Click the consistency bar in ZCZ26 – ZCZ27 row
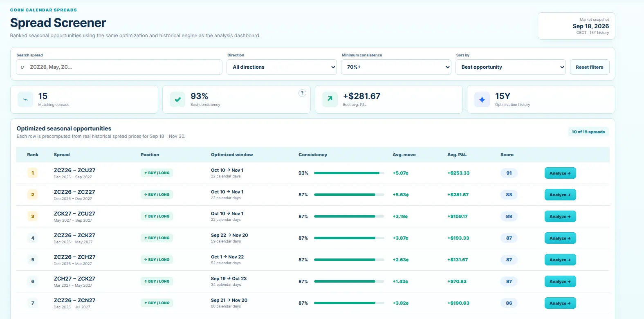 [x=349, y=195]
